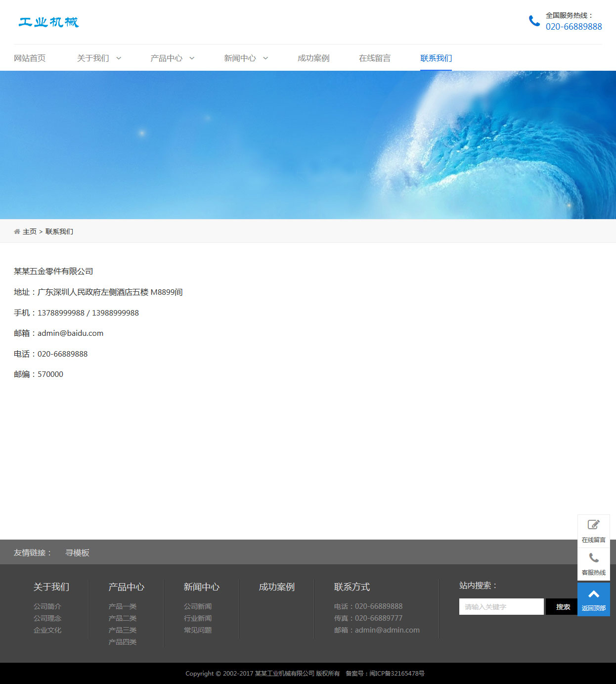
Task: Open the 网站首页 nav item
Action: 30,58
